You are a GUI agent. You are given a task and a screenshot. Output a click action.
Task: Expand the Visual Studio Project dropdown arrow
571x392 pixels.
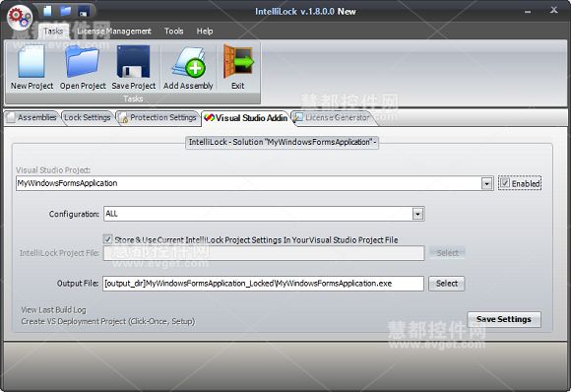point(487,183)
